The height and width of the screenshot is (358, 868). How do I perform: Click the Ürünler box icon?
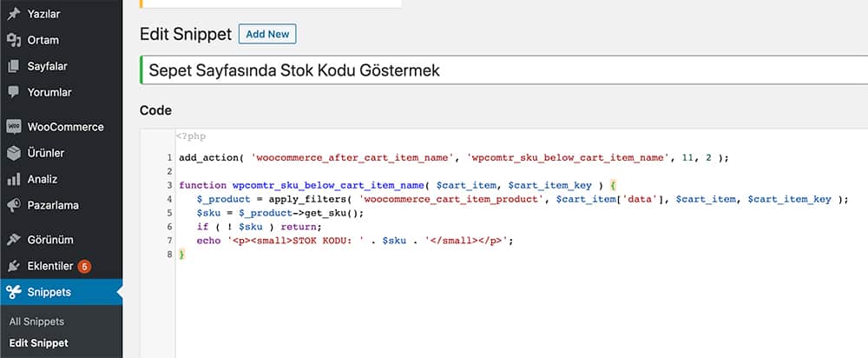(14, 153)
